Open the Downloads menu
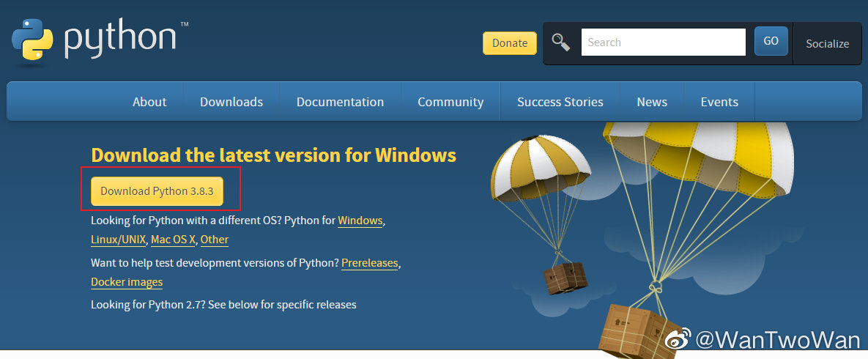 [x=231, y=102]
